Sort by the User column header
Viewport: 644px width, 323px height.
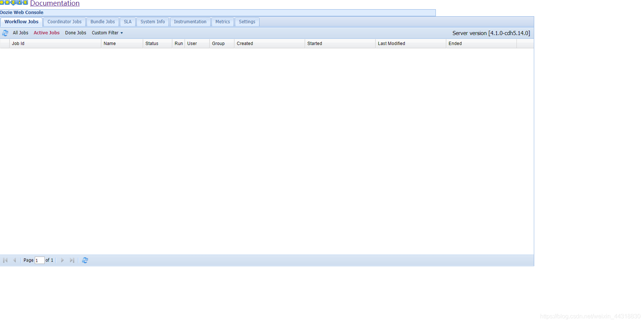pyautogui.click(x=197, y=44)
